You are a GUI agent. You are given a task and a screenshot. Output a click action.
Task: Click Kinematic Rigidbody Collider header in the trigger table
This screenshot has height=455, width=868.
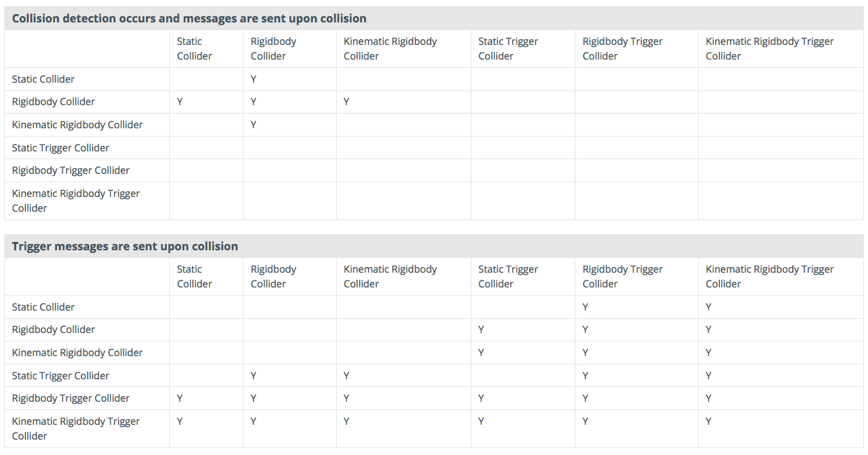tap(390, 276)
